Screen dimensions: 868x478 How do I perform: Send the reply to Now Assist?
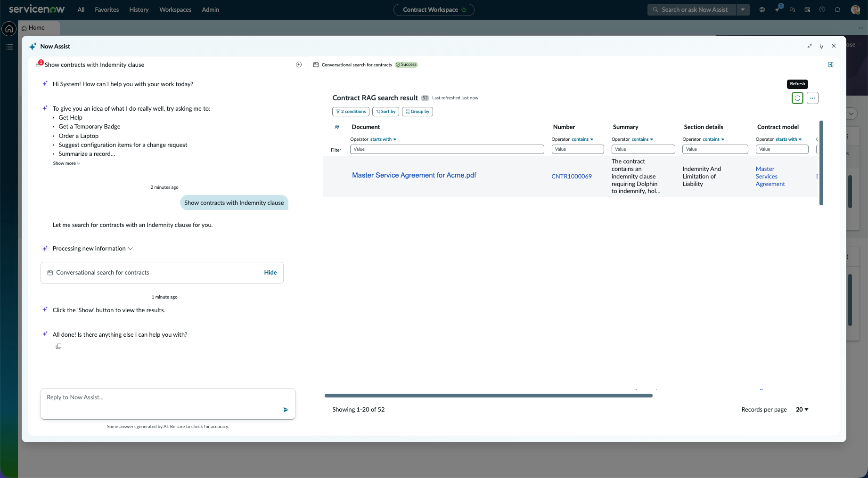point(286,410)
